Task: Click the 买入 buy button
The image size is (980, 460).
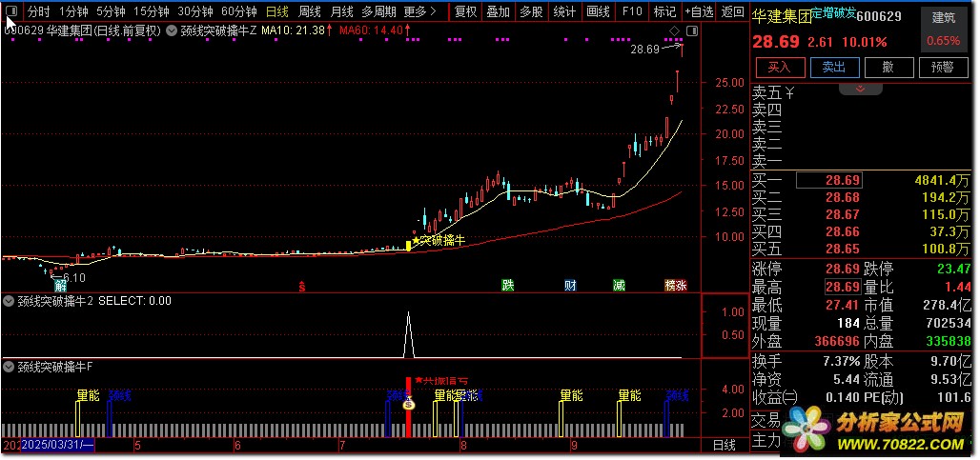Action: coord(780,68)
